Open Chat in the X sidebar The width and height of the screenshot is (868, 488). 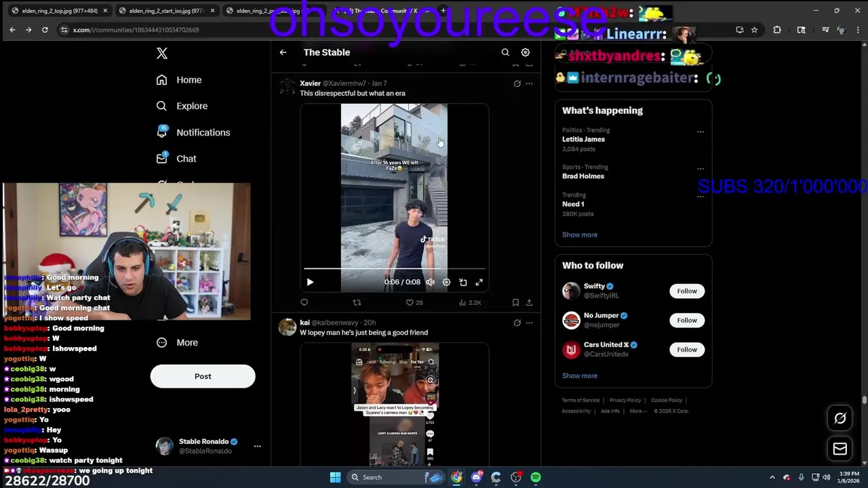pyautogui.click(x=176, y=159)
